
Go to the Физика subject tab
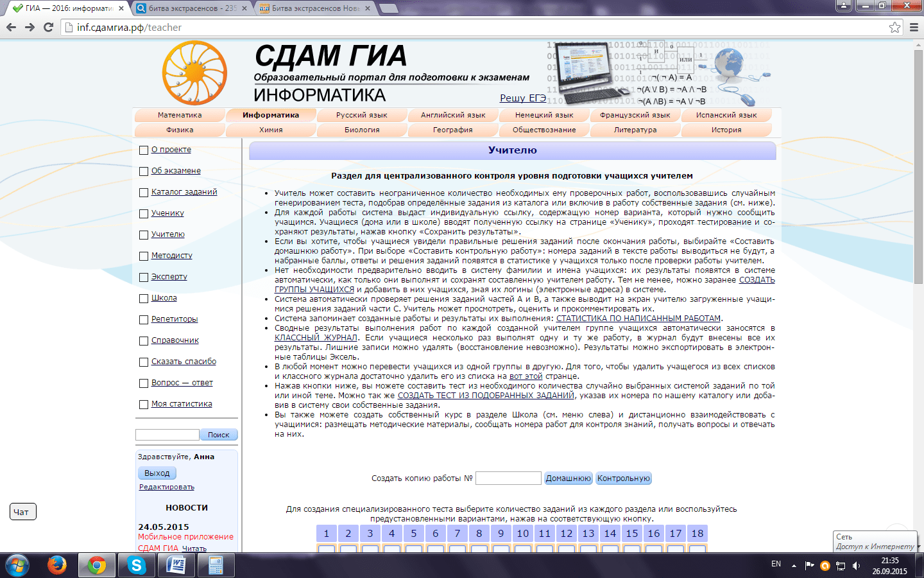tap(180, 130)
